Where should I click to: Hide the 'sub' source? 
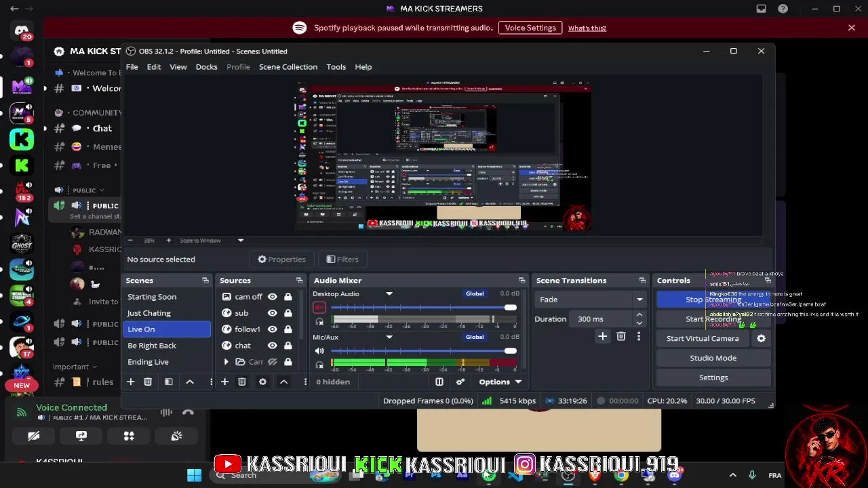click(x=273, y=313)
